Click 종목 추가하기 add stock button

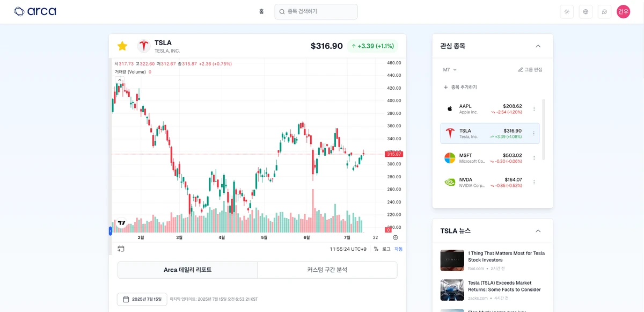(460, 87)
